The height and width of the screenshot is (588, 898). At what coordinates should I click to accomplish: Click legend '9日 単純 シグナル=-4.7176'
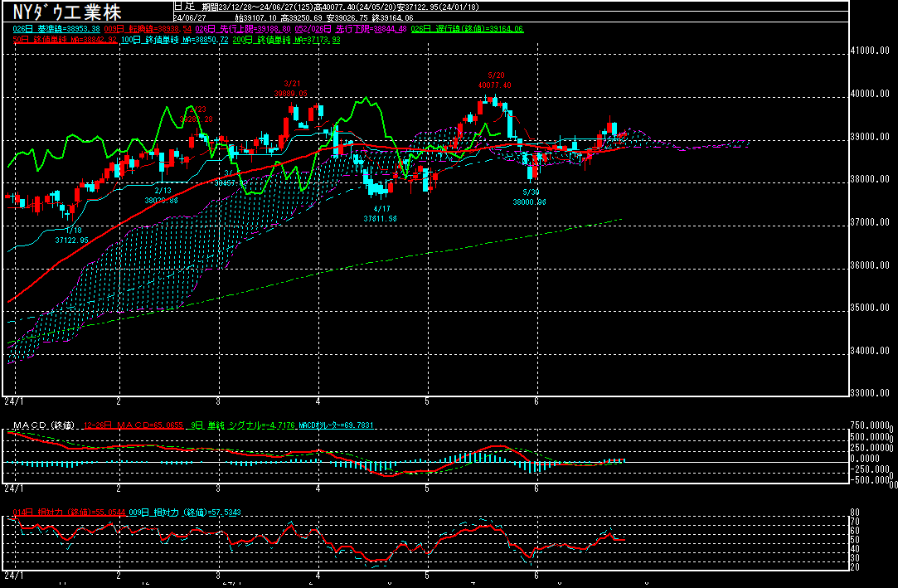[243, 425]
